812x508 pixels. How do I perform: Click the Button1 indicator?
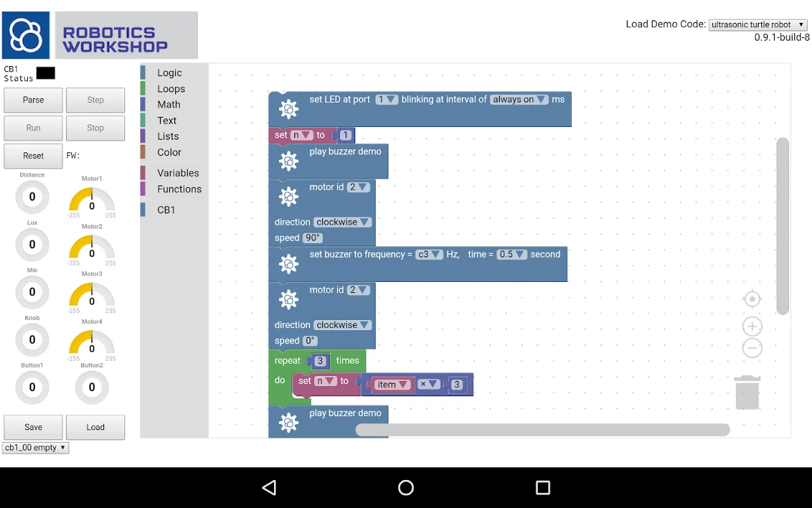(x=32, y=387)
